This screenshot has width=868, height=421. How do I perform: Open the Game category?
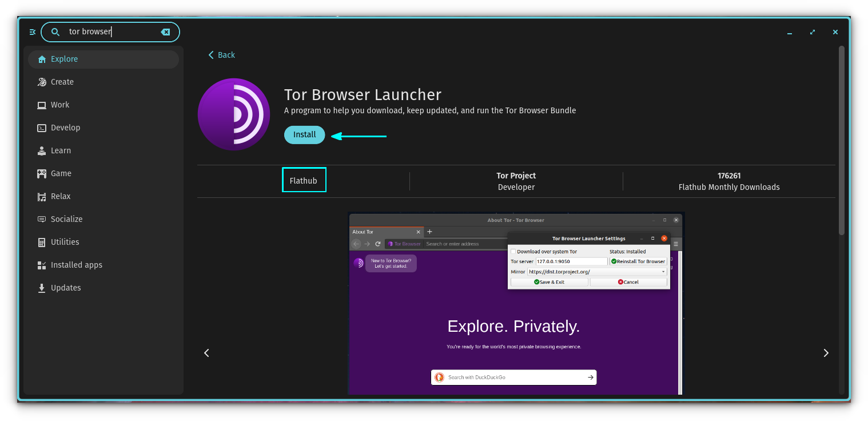pyautogui.click(x=103, y=173)
